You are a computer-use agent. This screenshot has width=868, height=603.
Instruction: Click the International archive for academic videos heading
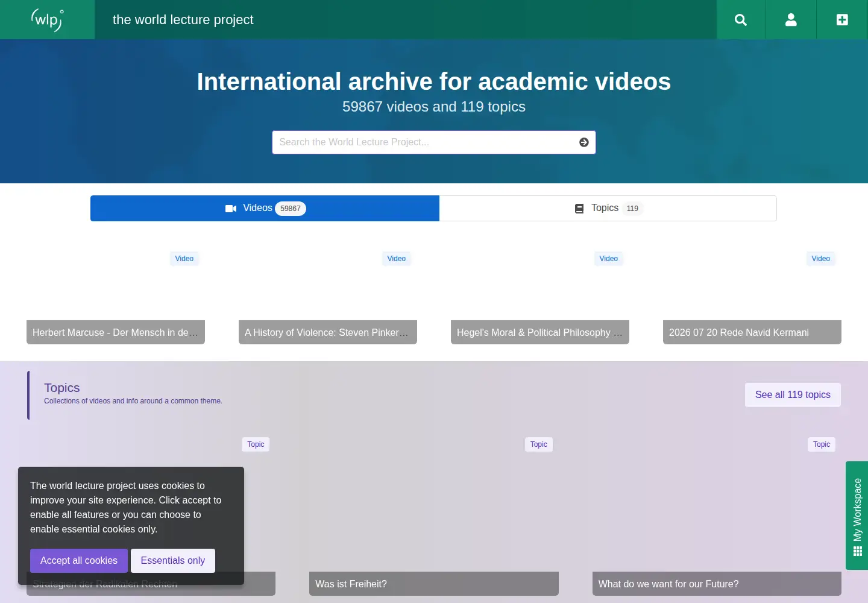434,81
